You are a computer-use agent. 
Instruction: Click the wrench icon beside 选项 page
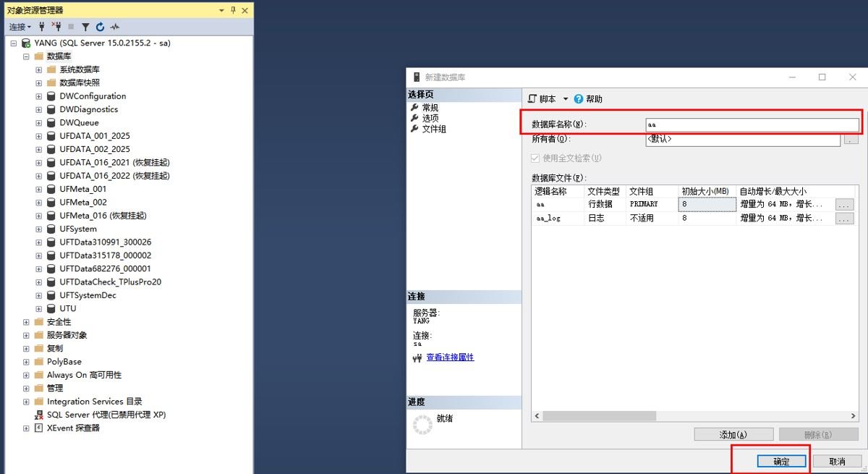point(414,118)
